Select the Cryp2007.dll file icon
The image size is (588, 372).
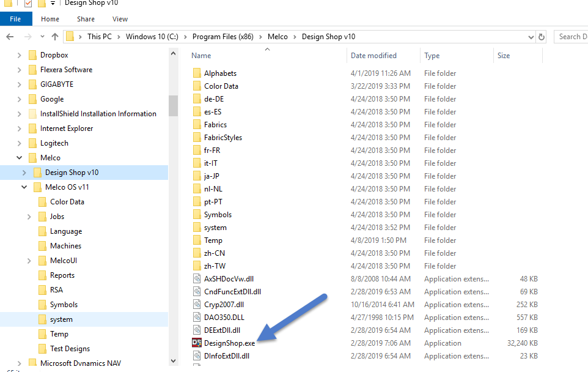tap(197, 305)
